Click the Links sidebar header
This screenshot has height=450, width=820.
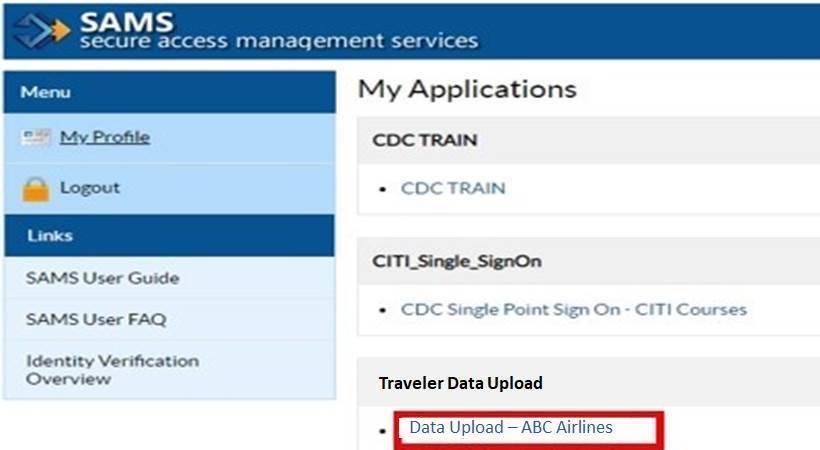tap(48, 236)
